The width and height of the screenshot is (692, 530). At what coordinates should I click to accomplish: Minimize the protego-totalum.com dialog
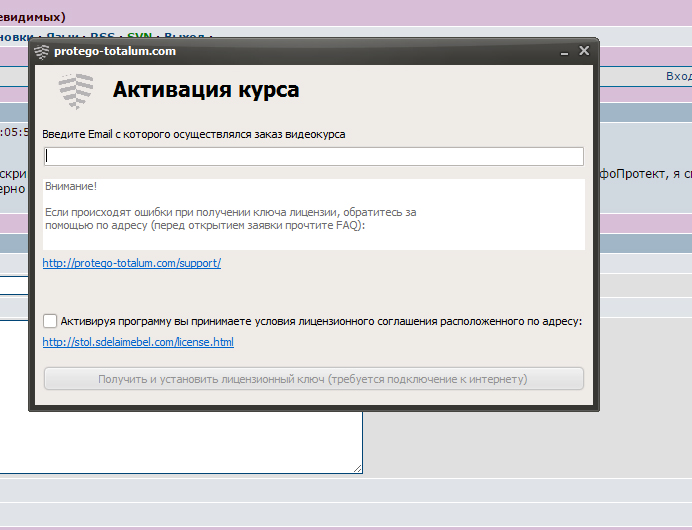tap(564, 51)
